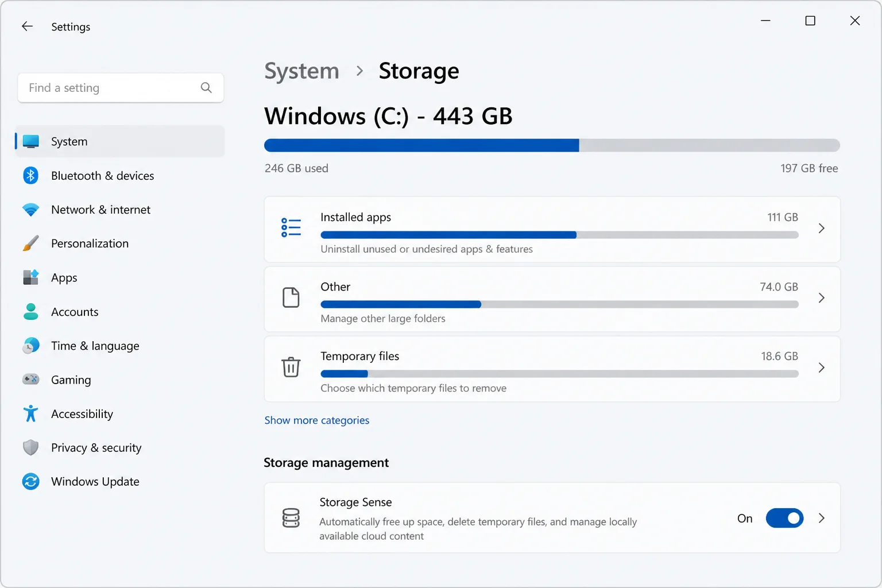Click the C: drive usage bar
The image size is (882, 588).
click(552, 145)
